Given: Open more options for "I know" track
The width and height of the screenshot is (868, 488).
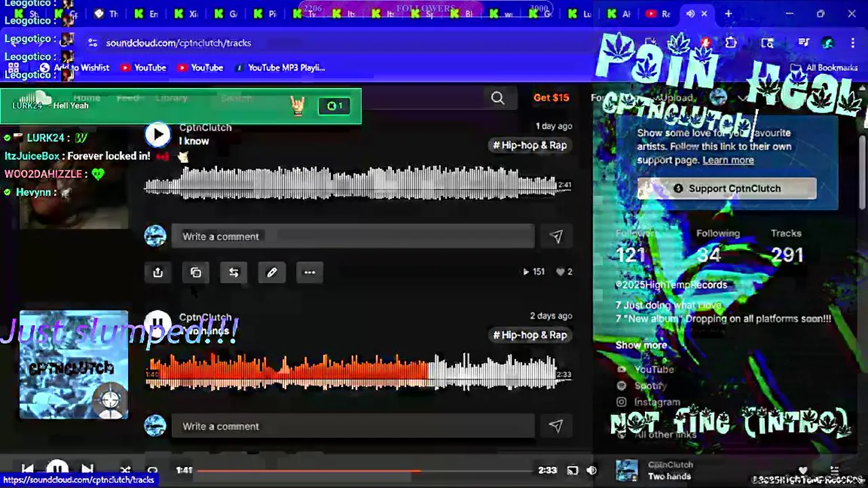Looking at the screenshot, I should [x=310, y=272].
